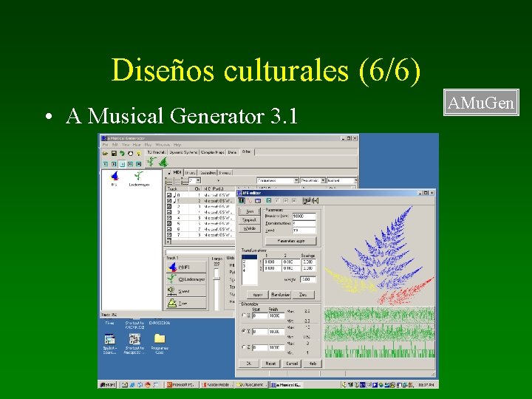Click the Reset button in IFS editor
Viewport: 532px width, 399px height.
(x=270, y=364)
